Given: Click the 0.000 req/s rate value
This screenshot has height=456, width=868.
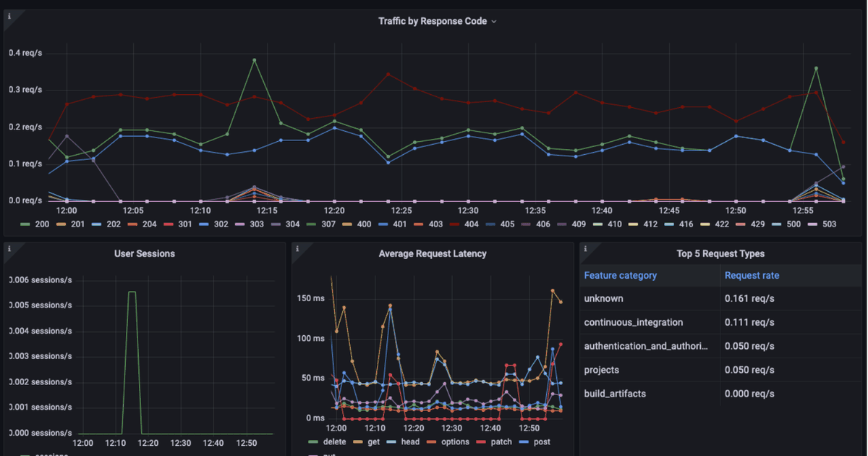Looking at the screenshot, I should coord(749,394).
